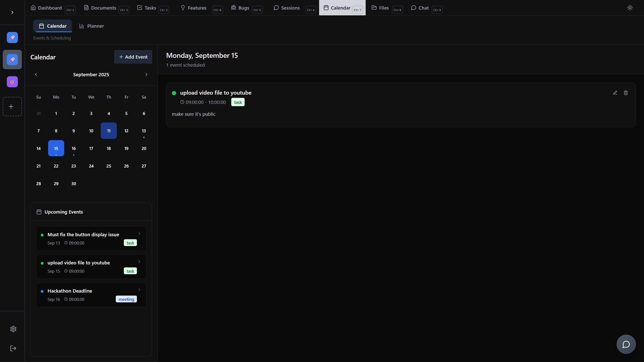The width and height of the screenshot is (644, 362).
Task: Select the top rocket project icon
Action: click(12, 37)
